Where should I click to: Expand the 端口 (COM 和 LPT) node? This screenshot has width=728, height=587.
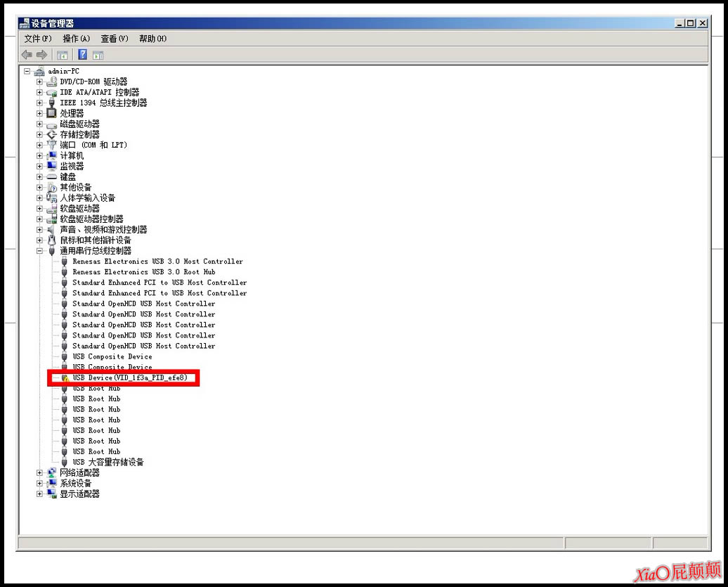[40, 145]
